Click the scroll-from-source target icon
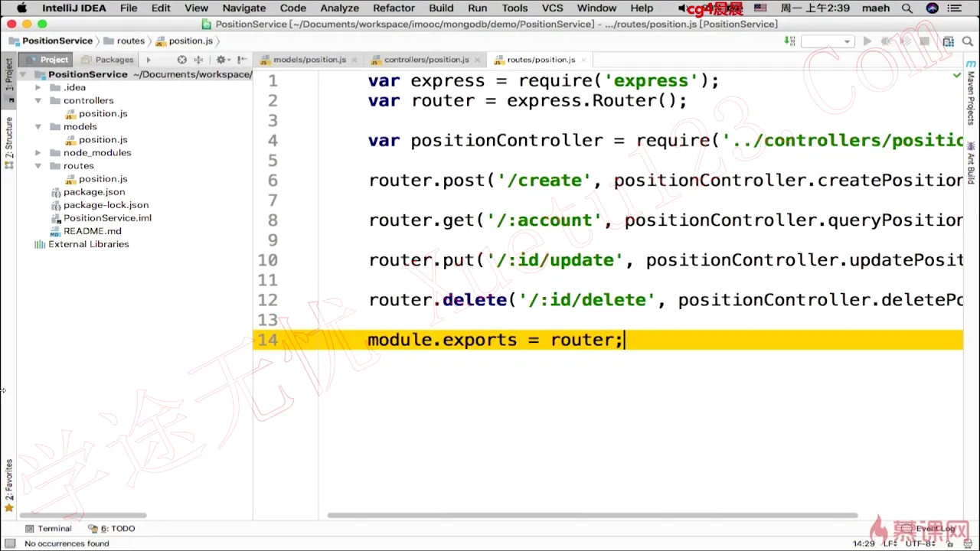The image size is (980, 551). tap(181, 60)
